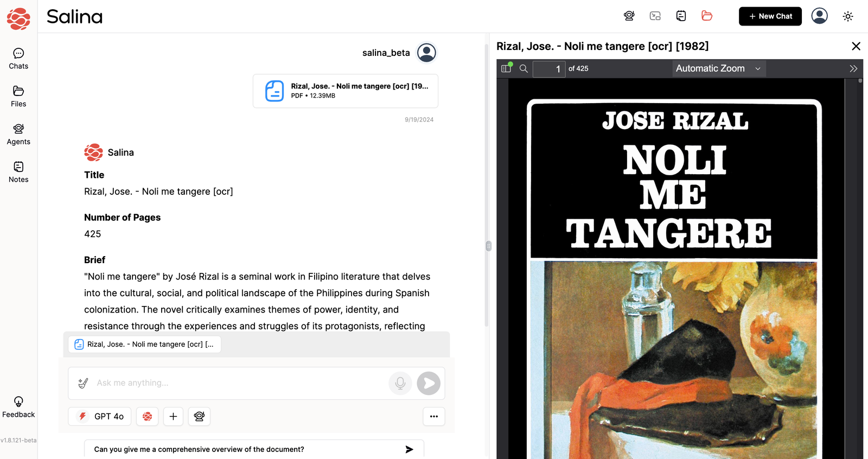Viewport: 868px width, 459px height.
Task: Open agents icon in top header bar
Action: [x=629, y=16]
